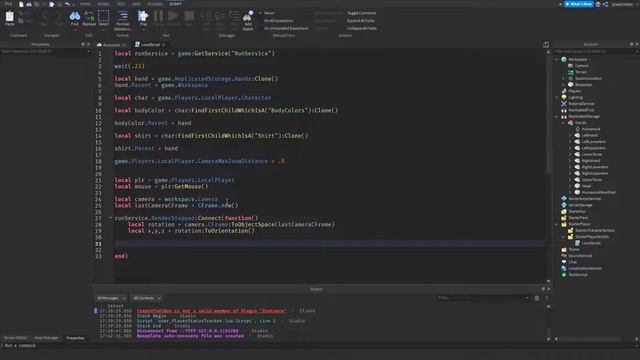This screenshot has width=640, height=360.
Task: Select the Workspace globe item in Explorer
Action: (574, 59)
